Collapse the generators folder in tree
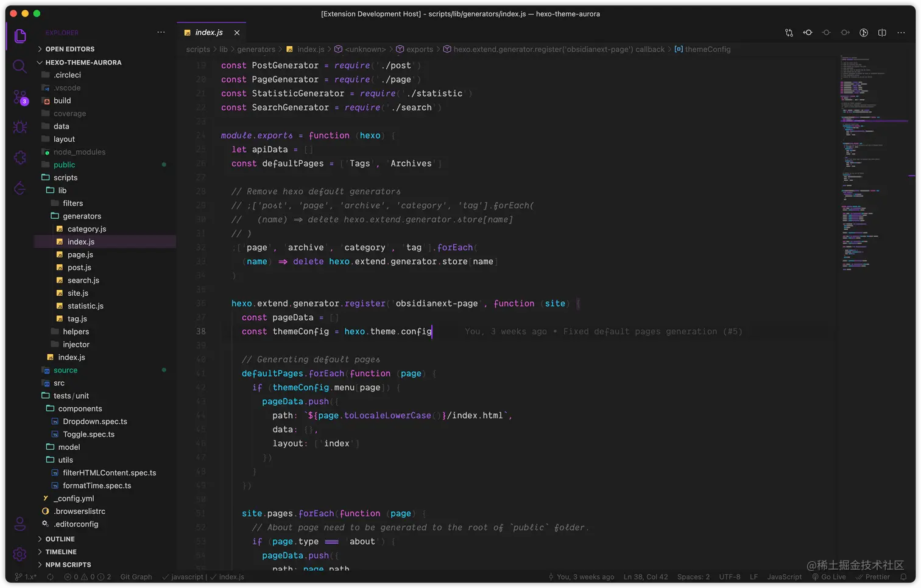Screen dimensions: 921x588 [x=82, y=216]
